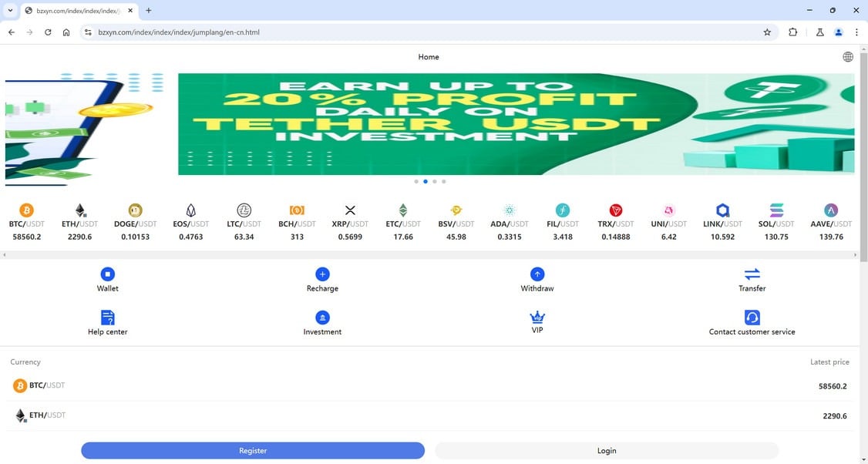Click the page vertical scrollbar
868x464 pixels.
click(863, 156)
